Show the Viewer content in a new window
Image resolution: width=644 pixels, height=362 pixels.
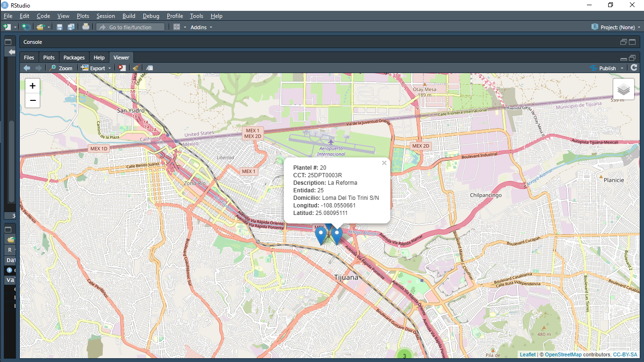tap(149, 67)
